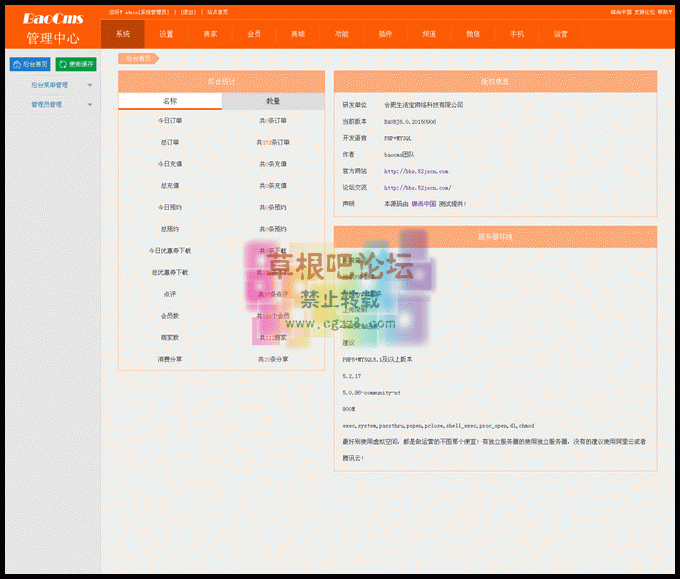680x579 pixels.
Task: Open the 手机 top menu
Action: click(517, 34)
